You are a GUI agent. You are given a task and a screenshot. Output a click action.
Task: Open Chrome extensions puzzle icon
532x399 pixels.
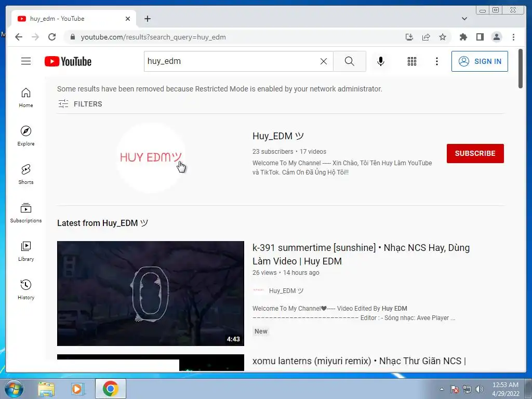click(463, 37)
